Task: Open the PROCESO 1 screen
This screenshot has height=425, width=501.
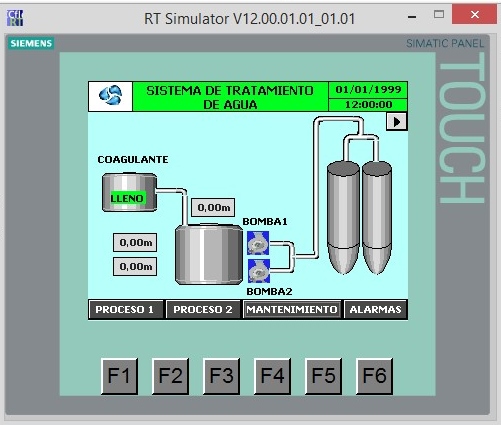Action: [125, 310]
